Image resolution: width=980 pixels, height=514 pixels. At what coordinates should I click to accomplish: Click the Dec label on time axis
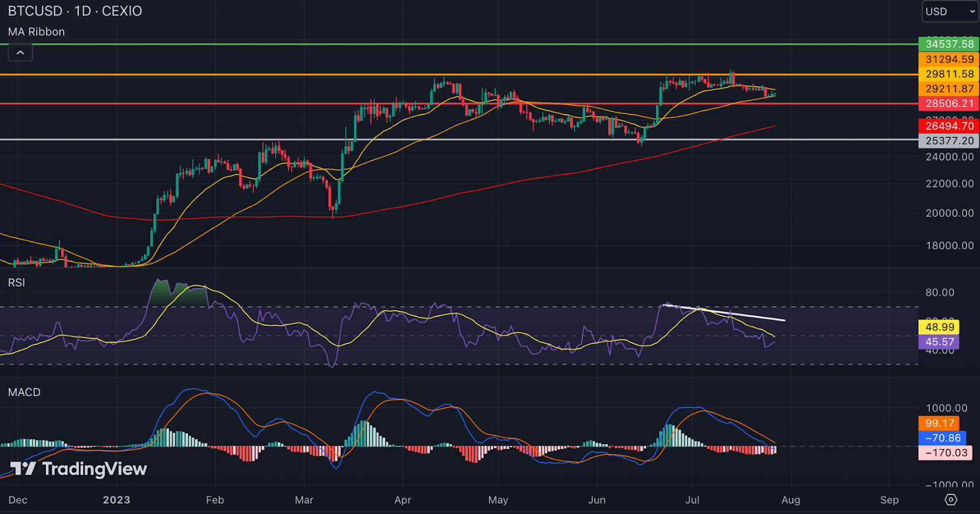click(x=18, y=500)
